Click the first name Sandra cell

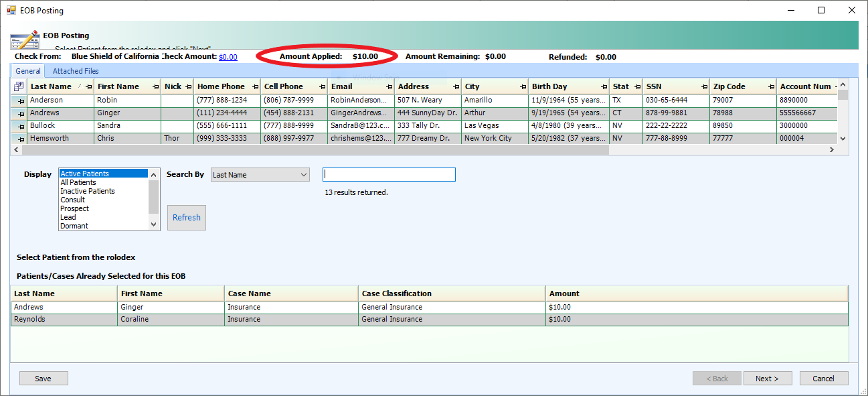[x=127, y=126]
